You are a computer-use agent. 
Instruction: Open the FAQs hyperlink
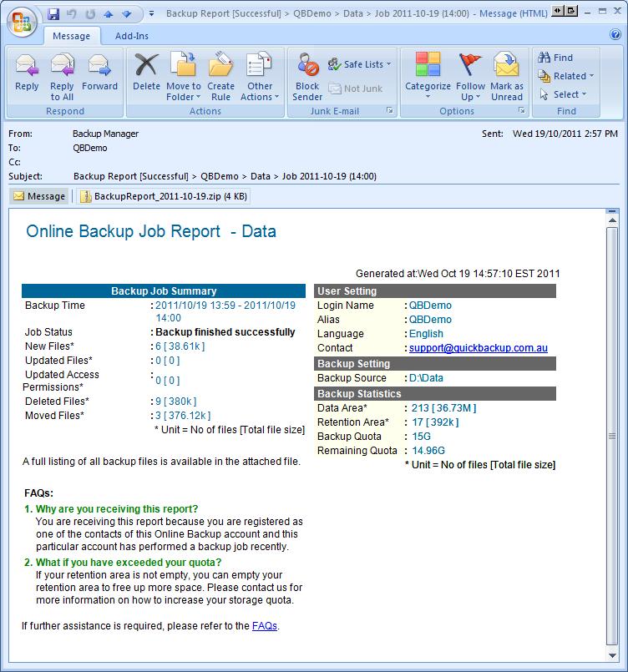click(x=265, y=626)
